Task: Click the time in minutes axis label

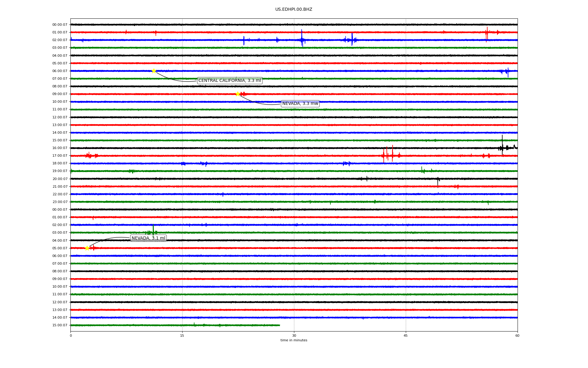Action: pyautogui.click(x=293, y=340)
